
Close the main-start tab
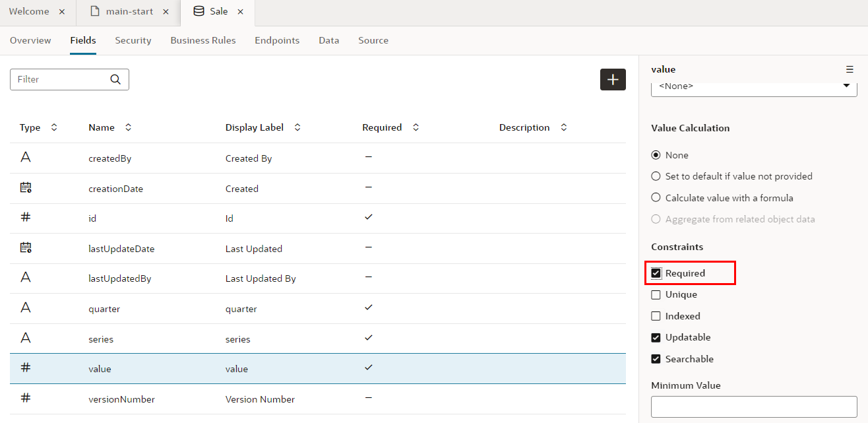[x=166, y=12]
